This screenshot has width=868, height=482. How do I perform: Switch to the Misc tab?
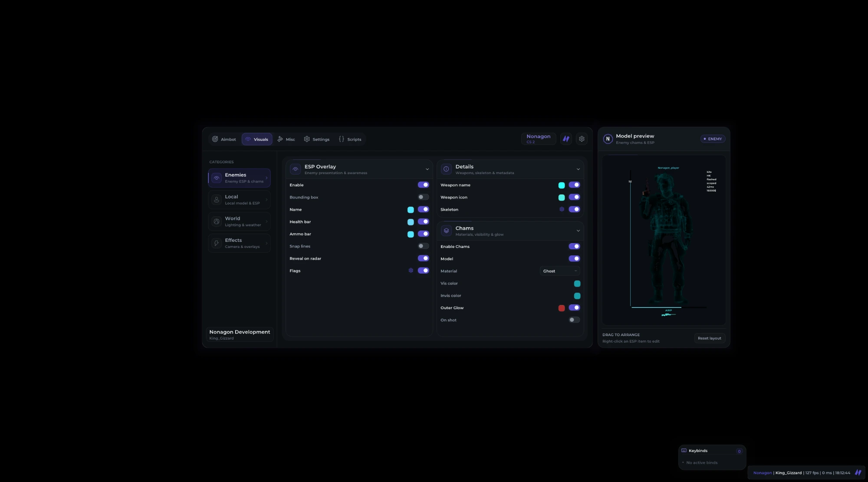[x=286, y=139]
